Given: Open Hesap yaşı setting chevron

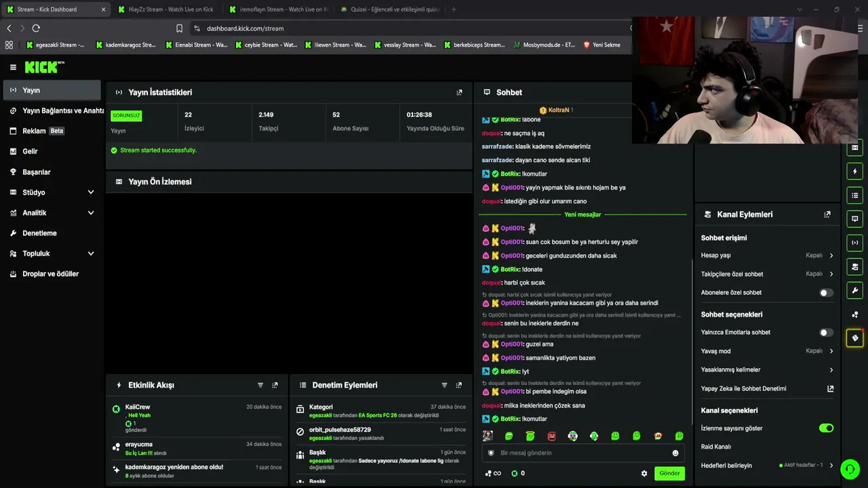Looking at the screenshot, I should [x=831, y=256].
